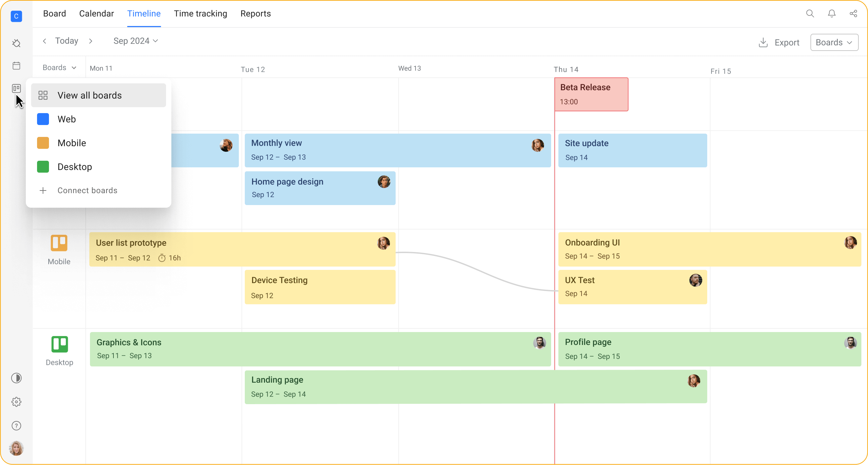Click the unpin sidebar icon
This screenshot has height=465, width=868.
tap(16, 43)
